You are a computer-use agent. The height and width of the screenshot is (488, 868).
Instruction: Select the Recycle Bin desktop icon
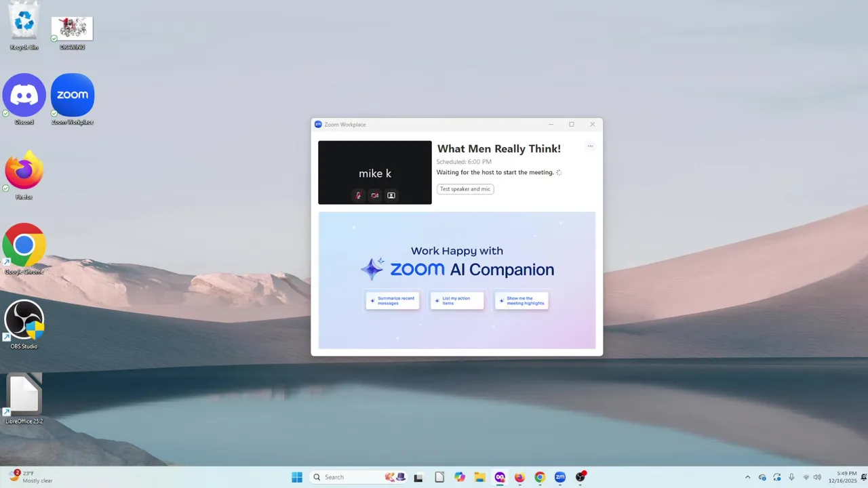[24, 26]
